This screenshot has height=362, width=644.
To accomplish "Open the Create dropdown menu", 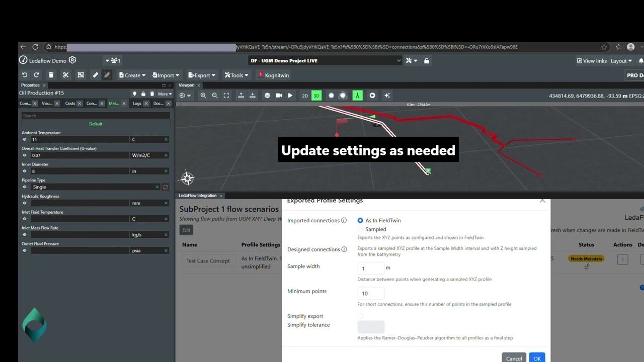I will click(132, 75).
